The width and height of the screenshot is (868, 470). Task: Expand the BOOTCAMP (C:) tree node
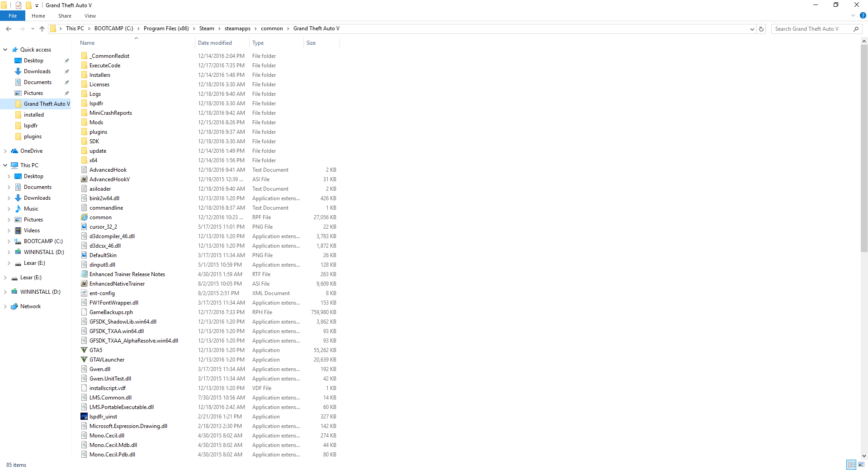coord(9,241)
